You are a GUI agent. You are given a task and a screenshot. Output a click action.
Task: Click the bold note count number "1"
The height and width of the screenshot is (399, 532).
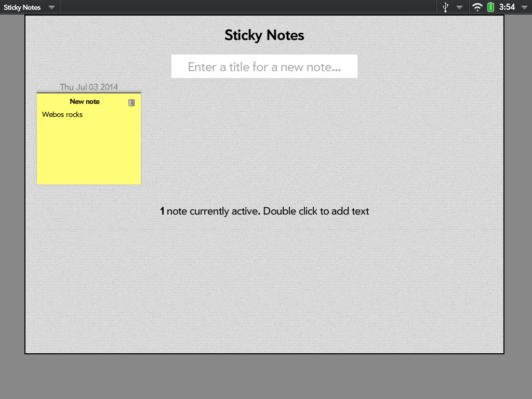(x=162, y=211)
